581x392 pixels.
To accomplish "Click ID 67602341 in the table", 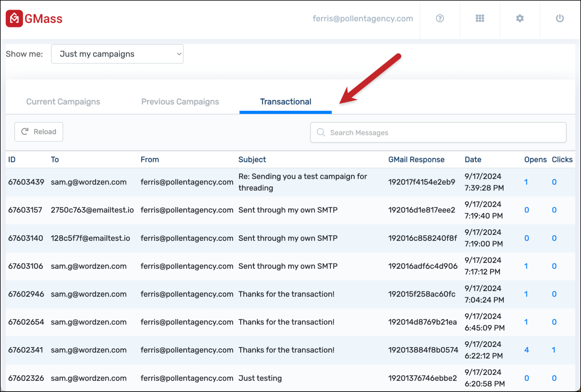I will [26, 350].
